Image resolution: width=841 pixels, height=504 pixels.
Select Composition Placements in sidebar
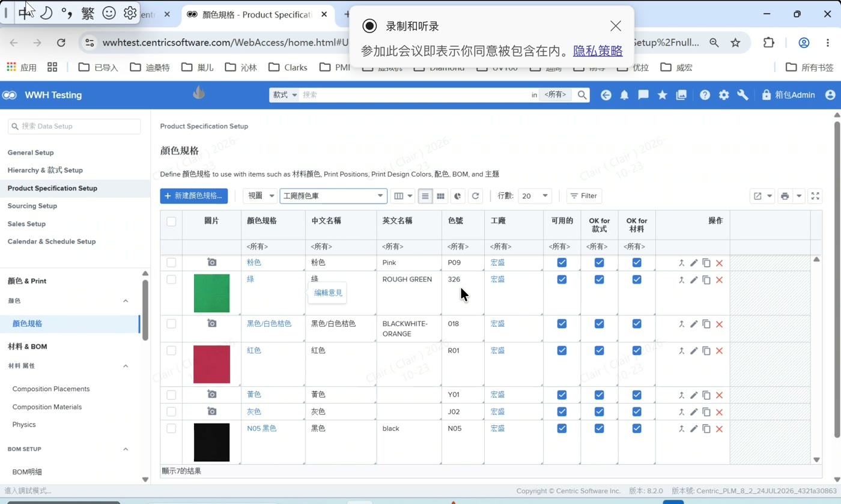click(x=51, y=389)
